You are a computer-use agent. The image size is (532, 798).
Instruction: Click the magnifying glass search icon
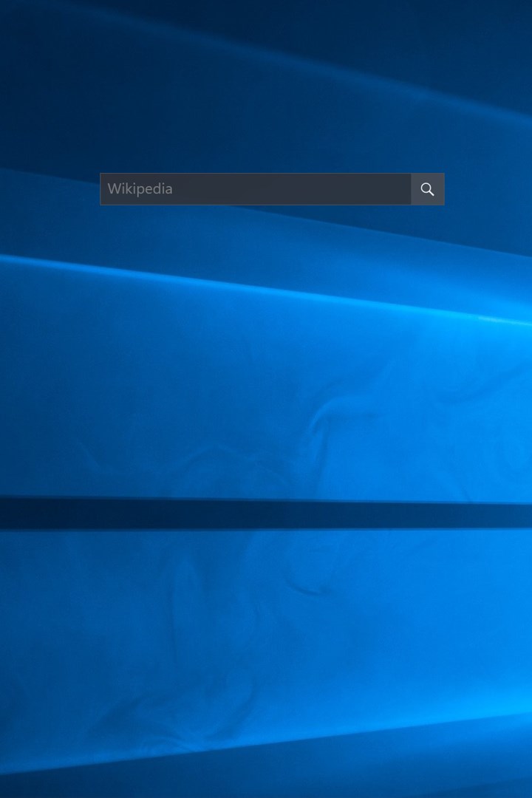428,189
